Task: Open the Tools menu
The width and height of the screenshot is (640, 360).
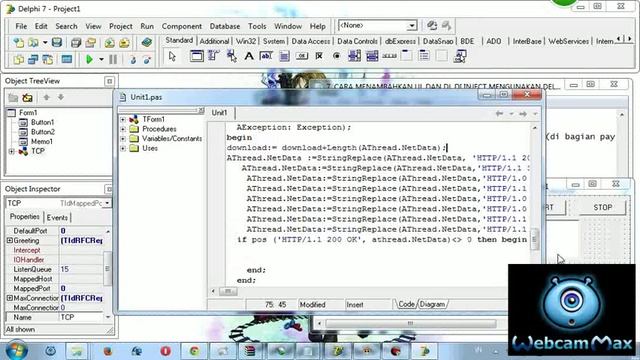Action: coord(257,26)
